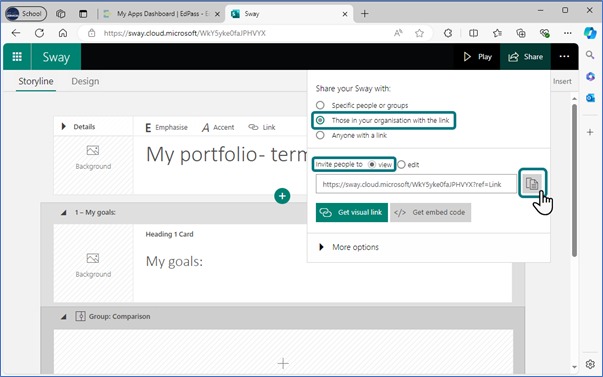Select Anyone with a link option
This screenshot has width=603, height=377.
[320, 135]
